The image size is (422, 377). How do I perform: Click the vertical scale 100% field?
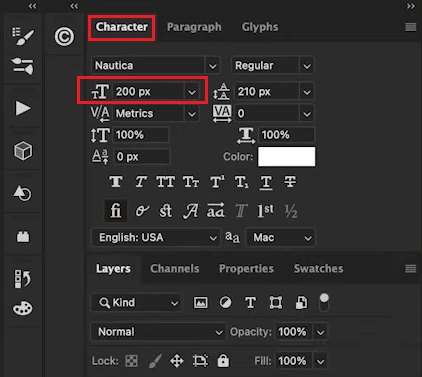tap(141, 135)
